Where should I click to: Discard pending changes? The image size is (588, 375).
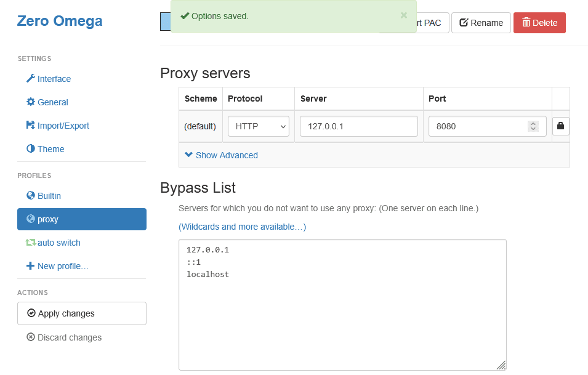[x=63, y=337]
